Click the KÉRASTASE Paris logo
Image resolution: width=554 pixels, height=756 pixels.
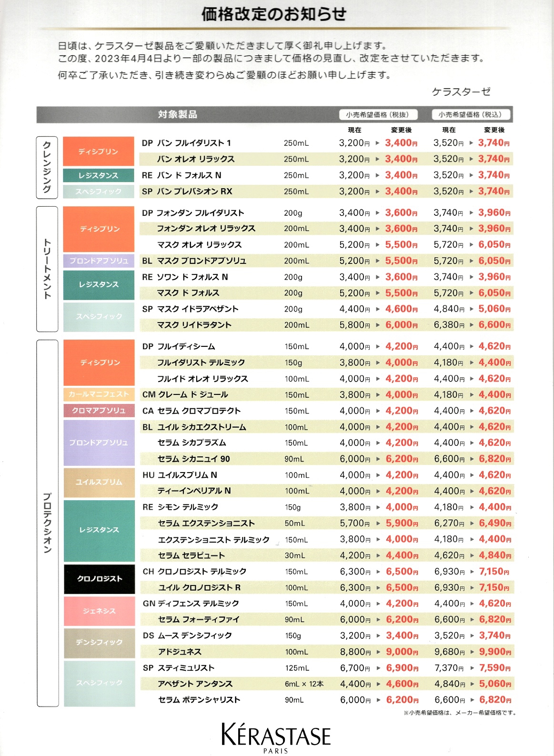click(276, 737)
